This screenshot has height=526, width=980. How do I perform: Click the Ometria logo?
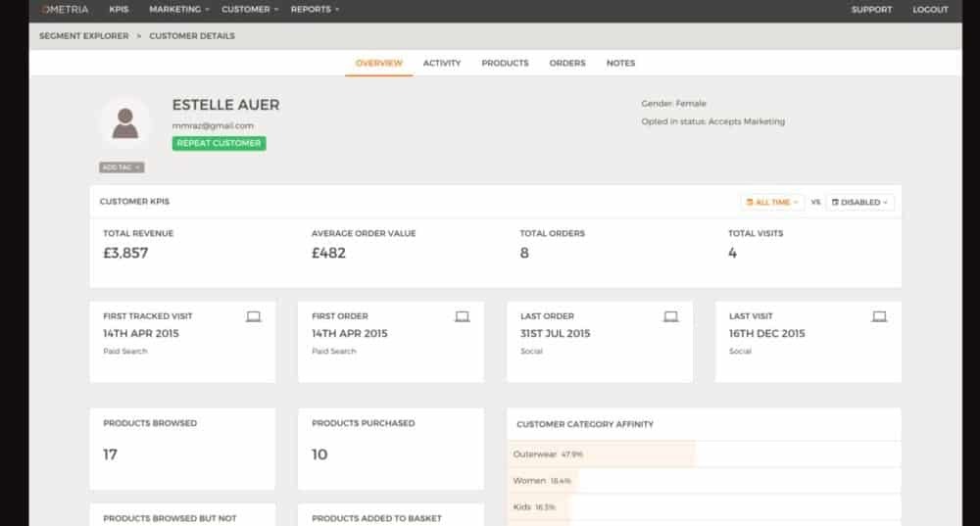click(x=64, y=10)
